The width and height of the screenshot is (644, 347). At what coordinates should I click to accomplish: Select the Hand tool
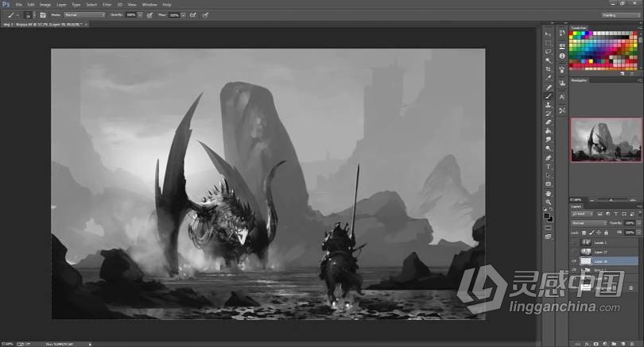point(548,193)
